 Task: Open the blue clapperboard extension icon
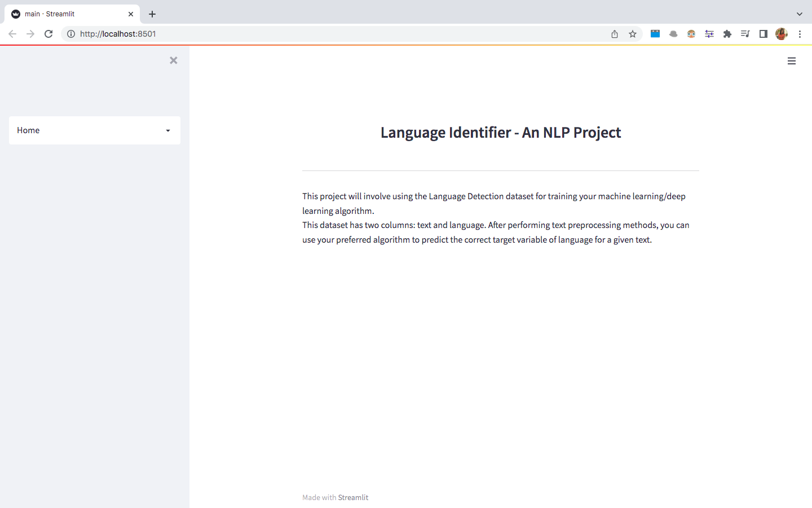click(x=655, y=34)
